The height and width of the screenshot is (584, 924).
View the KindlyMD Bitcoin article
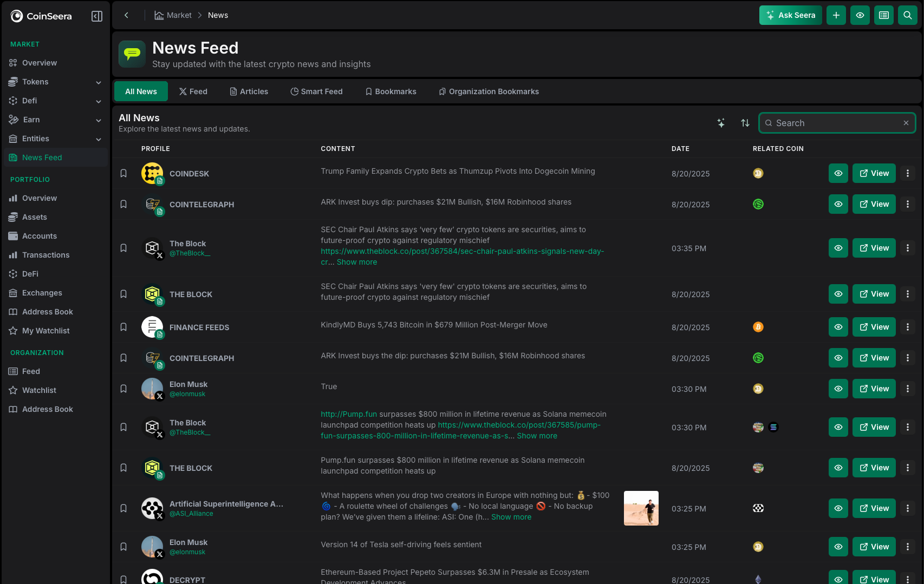874,327
